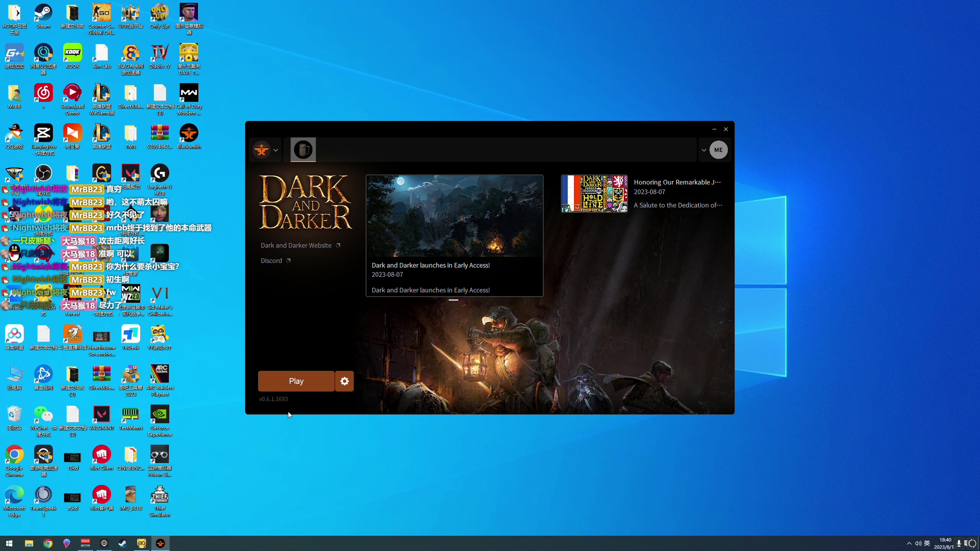Screen dimensions: 980x551
Task: Open the Windows Start menu
Action: (9, 543)
